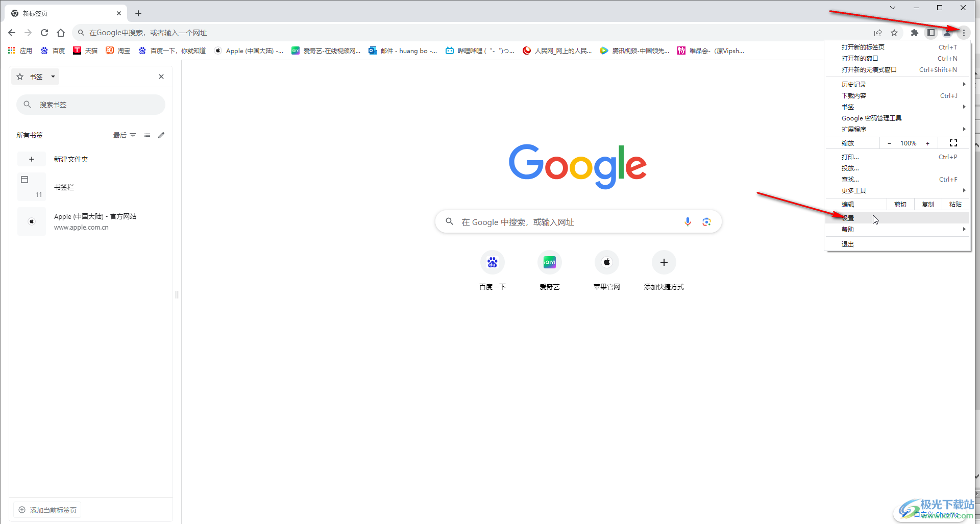Image resolution: width=980 pixels, height=524 pixels.
Task: Open the 哔哩哔哩 bookmark
Action: click(480, 51)
